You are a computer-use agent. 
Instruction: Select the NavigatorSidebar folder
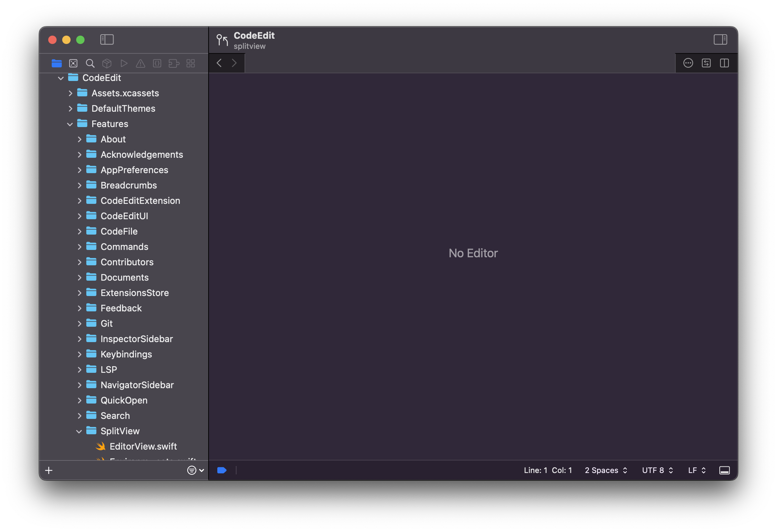124,385
